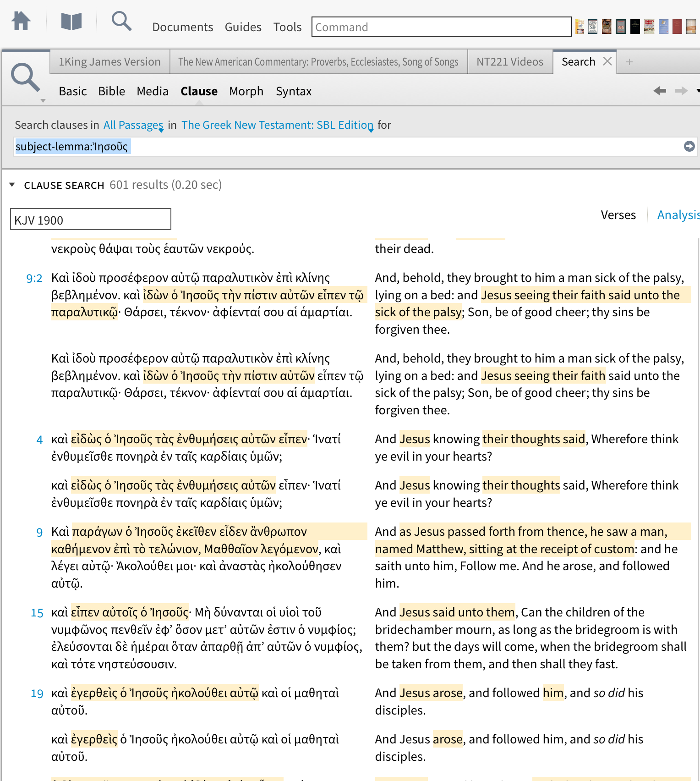Choose the Basic search type
The width and height of the screenshot is (700, 781).
(72, 91)
